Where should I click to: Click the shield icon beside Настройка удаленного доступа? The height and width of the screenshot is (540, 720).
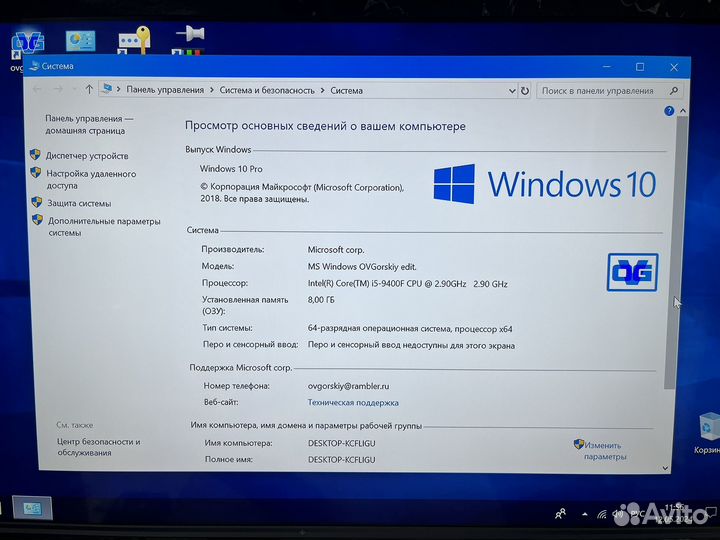[36, 173]
